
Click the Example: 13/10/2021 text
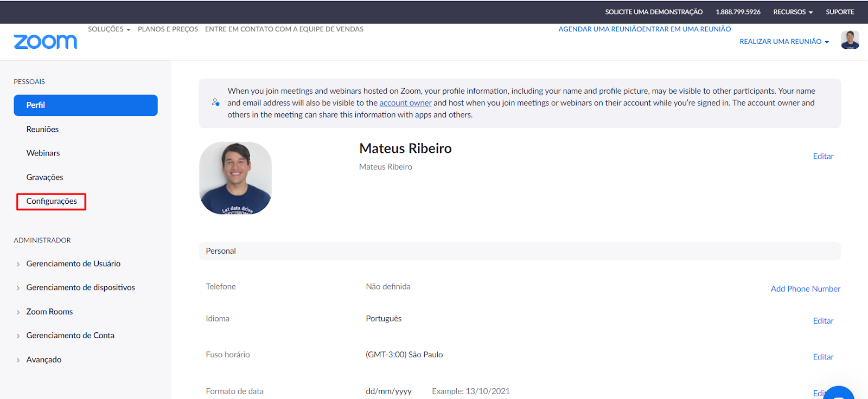[471, 391]
